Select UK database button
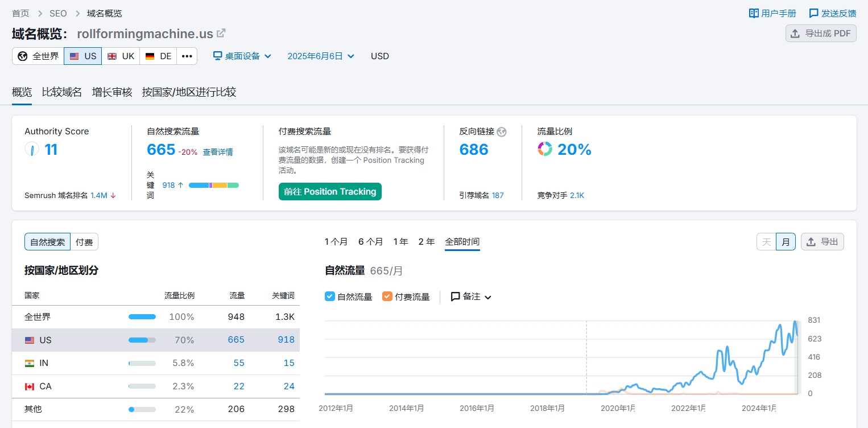This screenshot has width=868, height=428. tap(121, 56)
